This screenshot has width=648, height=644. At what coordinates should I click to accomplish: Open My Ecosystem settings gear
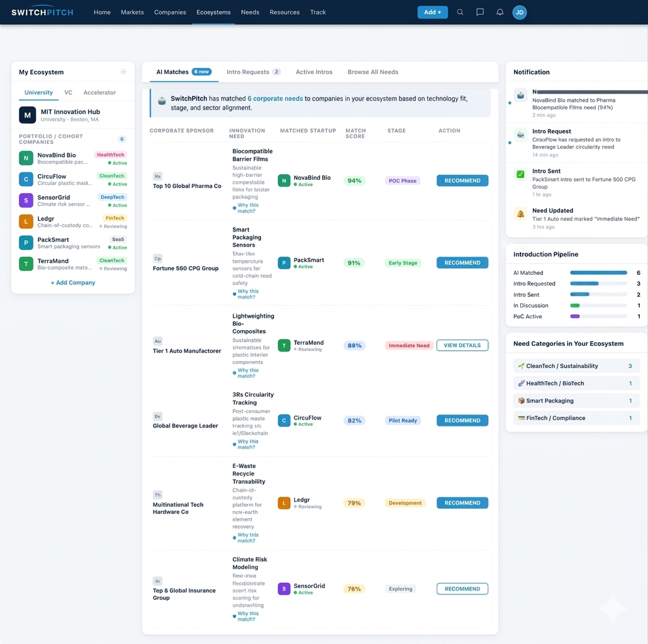[x=123, y=72]
